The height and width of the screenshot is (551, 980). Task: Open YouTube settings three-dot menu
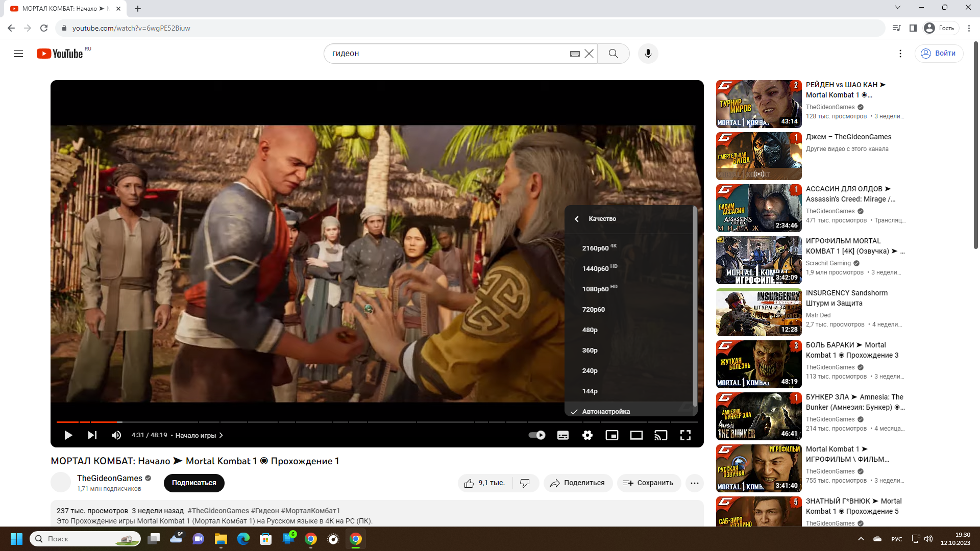click(900, 54)
